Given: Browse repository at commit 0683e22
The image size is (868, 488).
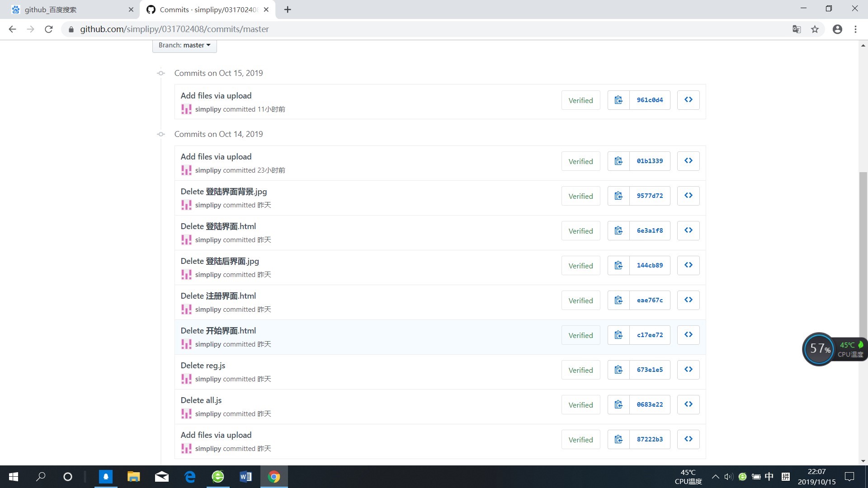Looking at the screenshot, I should [x=688, y=404].
